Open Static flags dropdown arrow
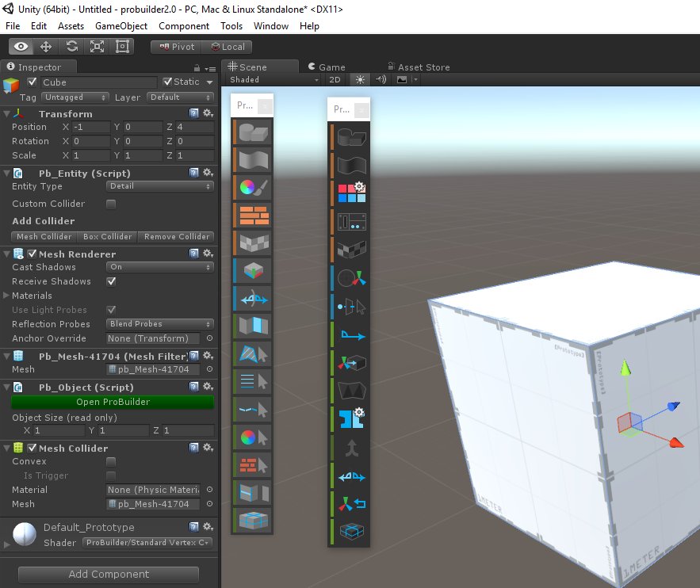Viewport: 700px width, 588px height. point(210,82)
